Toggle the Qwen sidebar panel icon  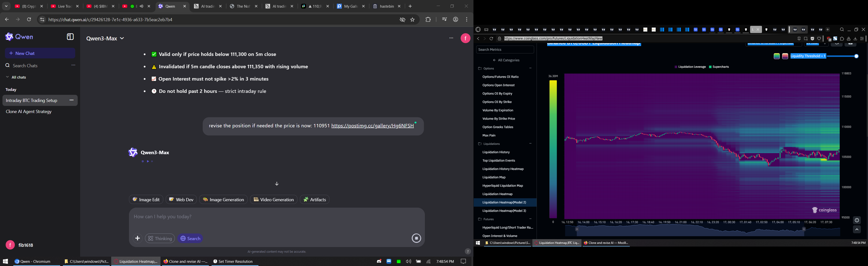coord(70,37)
